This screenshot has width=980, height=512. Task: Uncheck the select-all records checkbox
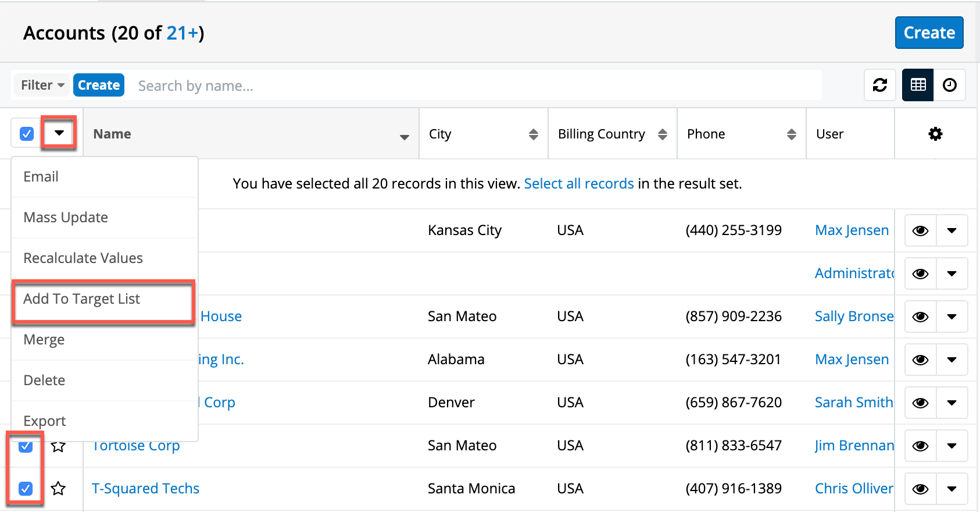[27, 134]
